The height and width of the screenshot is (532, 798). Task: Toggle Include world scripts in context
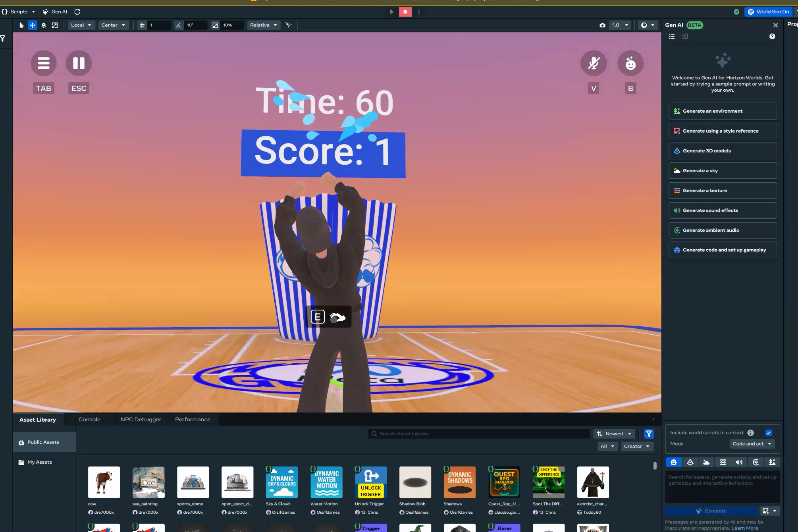769,433
